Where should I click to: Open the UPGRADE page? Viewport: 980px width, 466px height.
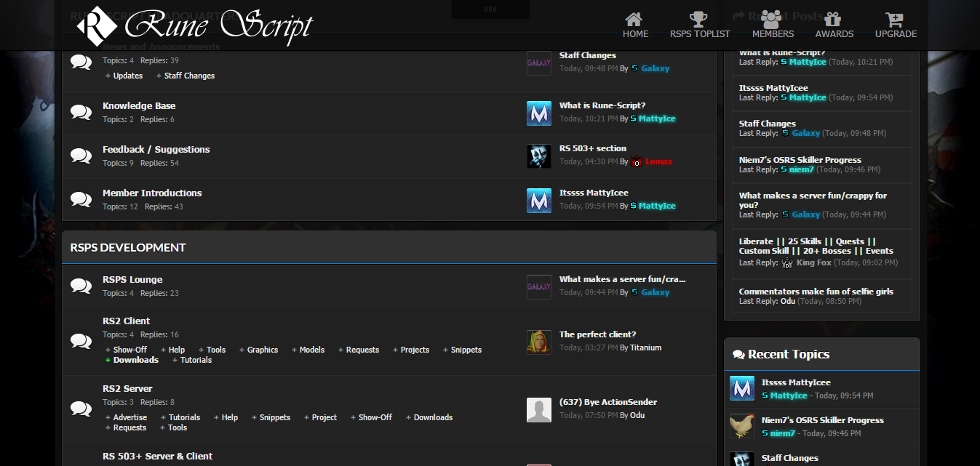896,25
